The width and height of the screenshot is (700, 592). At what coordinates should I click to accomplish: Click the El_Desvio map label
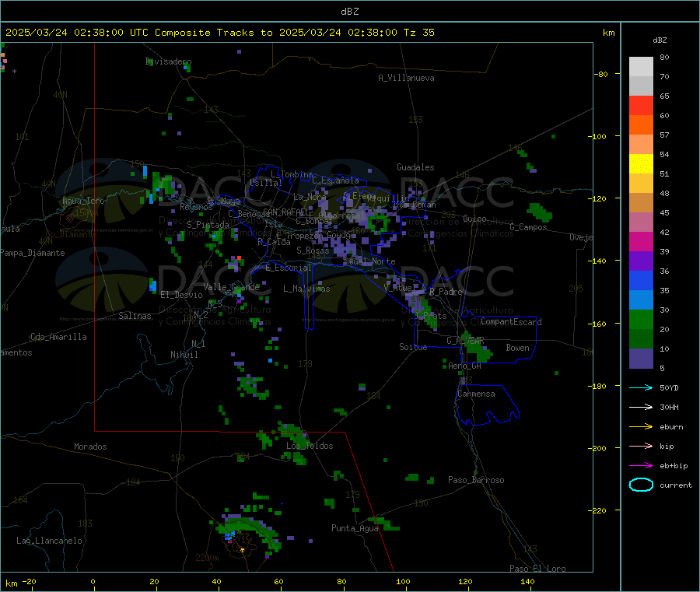pos(182,295)
